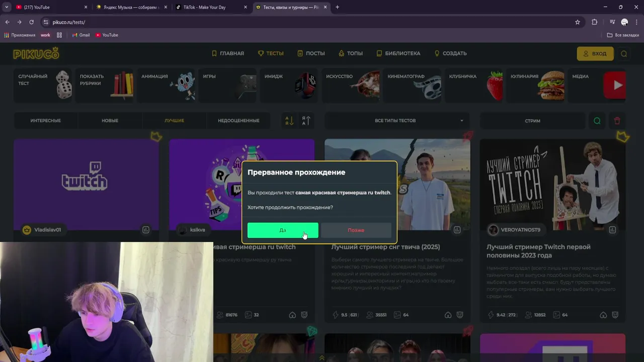
Task: Click the Позже button in the dialog
Action: (356, 230)
